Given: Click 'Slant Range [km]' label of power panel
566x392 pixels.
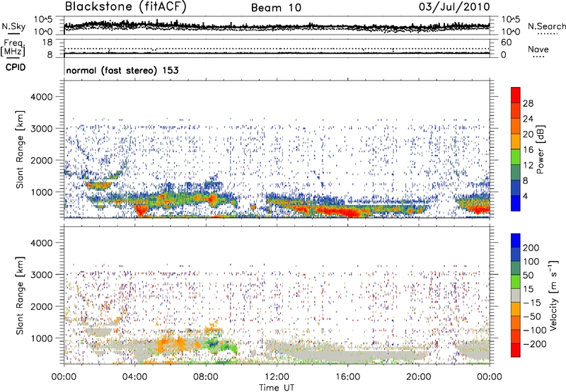Looking at the screenshot, I should 20,149.
